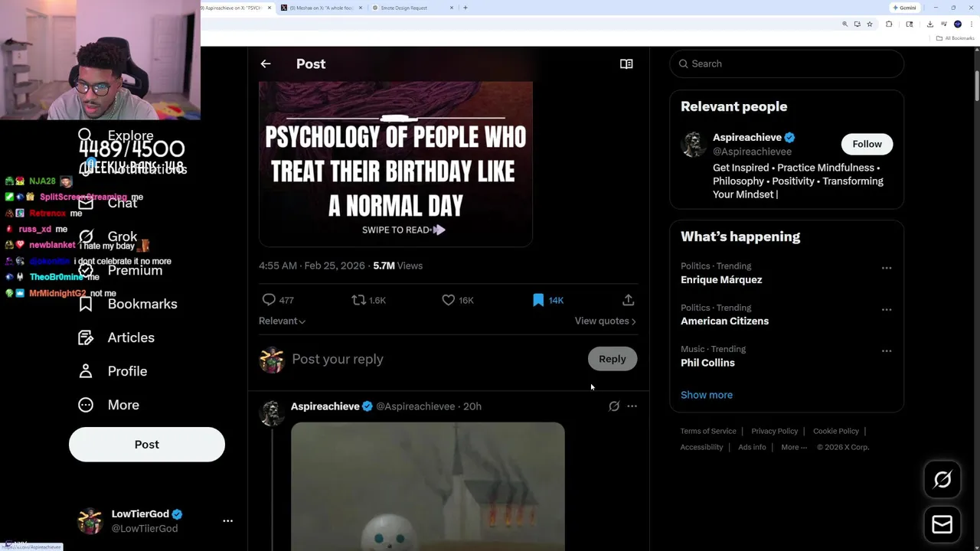980x551 pixels.
Task: Close the Aspireachieve on X tab
Action: tap(269, 8)
